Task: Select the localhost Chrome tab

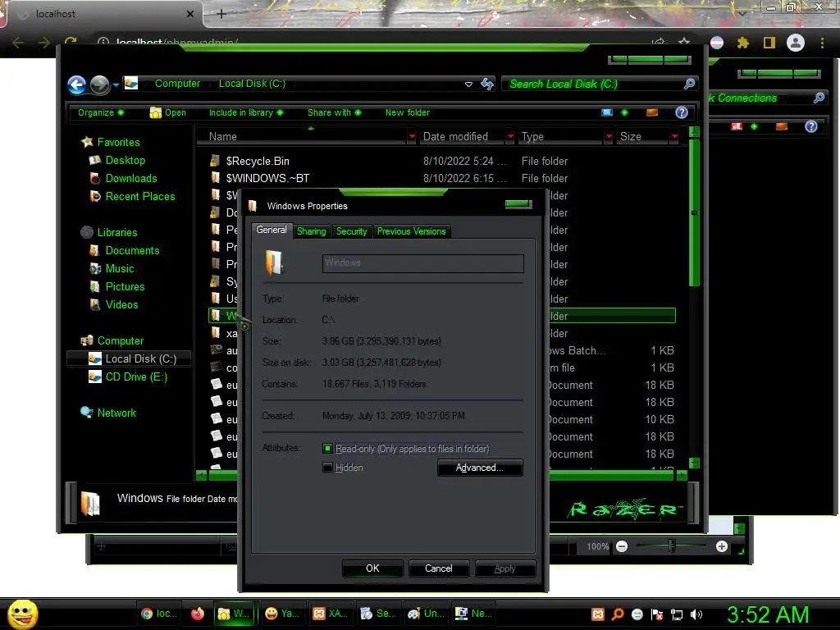Action: (104, 14)
